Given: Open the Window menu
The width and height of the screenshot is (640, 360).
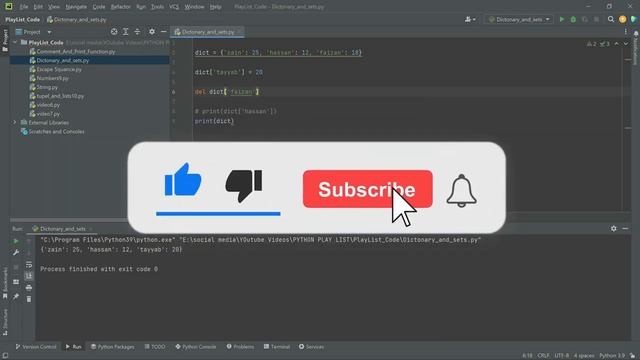Looking at the screenshot, I should click(194, 7).
